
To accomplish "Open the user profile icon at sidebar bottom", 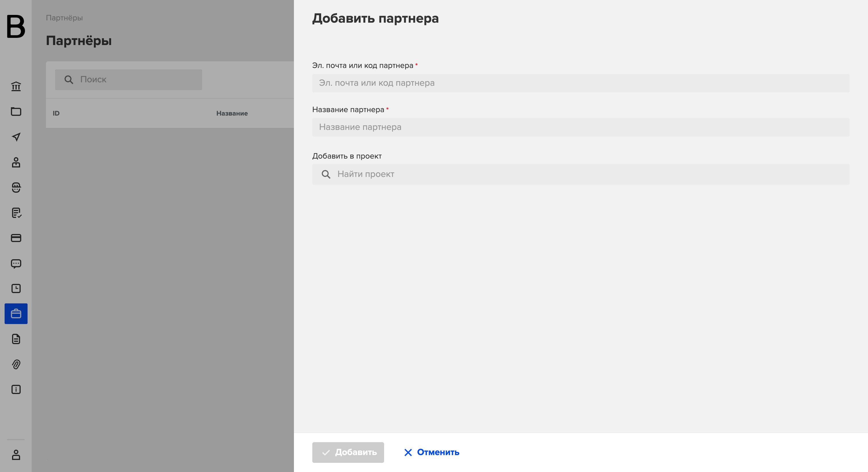I will [x=16, y=455].
